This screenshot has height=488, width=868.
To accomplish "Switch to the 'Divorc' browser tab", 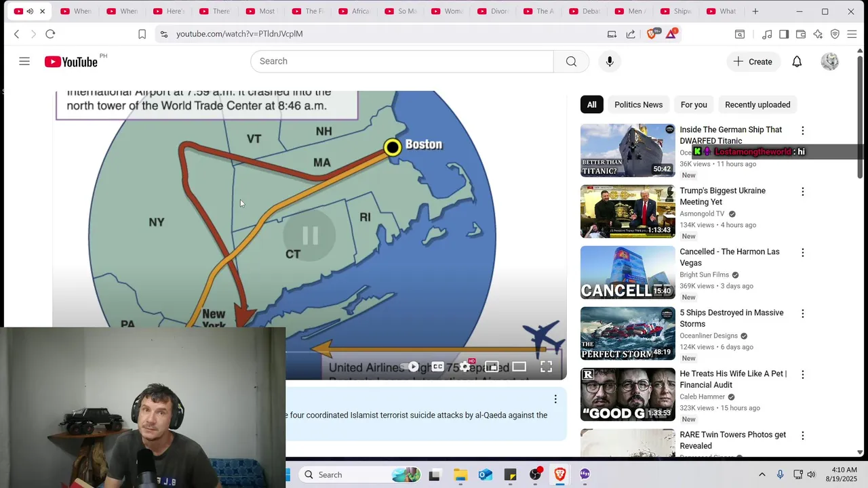I will click(x=493, y=12).
